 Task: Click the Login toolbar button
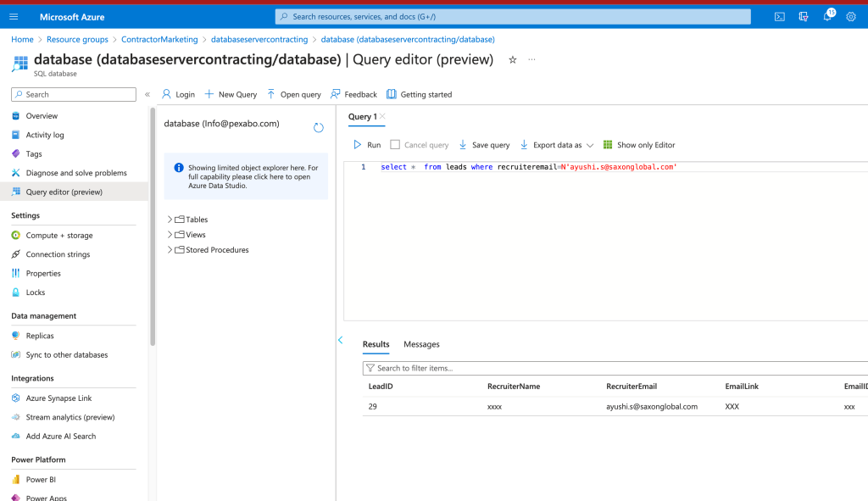click(x=178, y=94)
